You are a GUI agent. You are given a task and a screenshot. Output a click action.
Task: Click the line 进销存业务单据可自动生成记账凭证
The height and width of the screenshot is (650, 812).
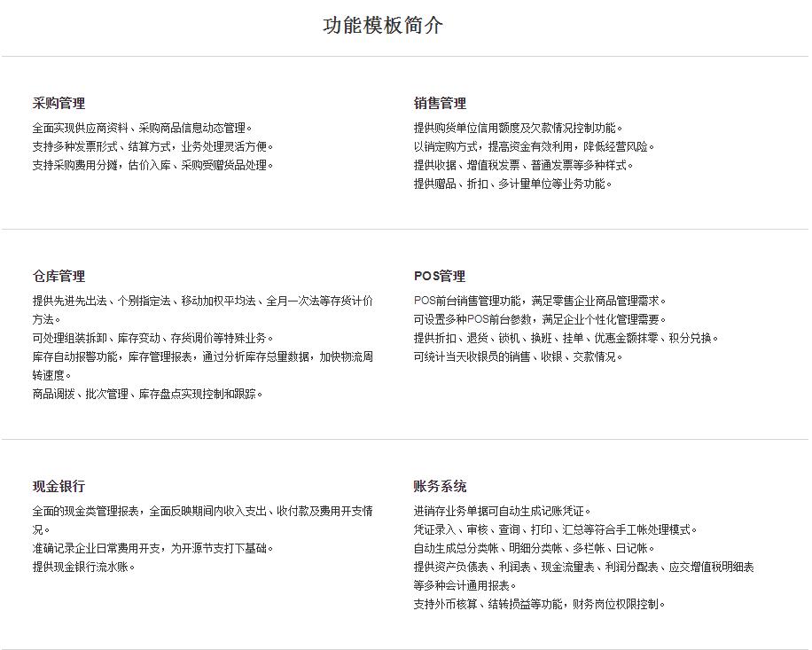pos(502,511)
